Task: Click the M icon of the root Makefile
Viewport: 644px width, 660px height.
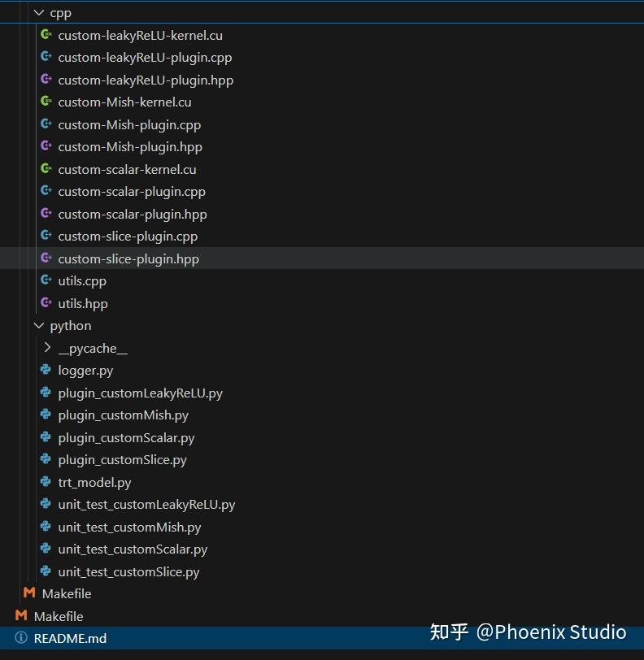Action: [21, 616]
